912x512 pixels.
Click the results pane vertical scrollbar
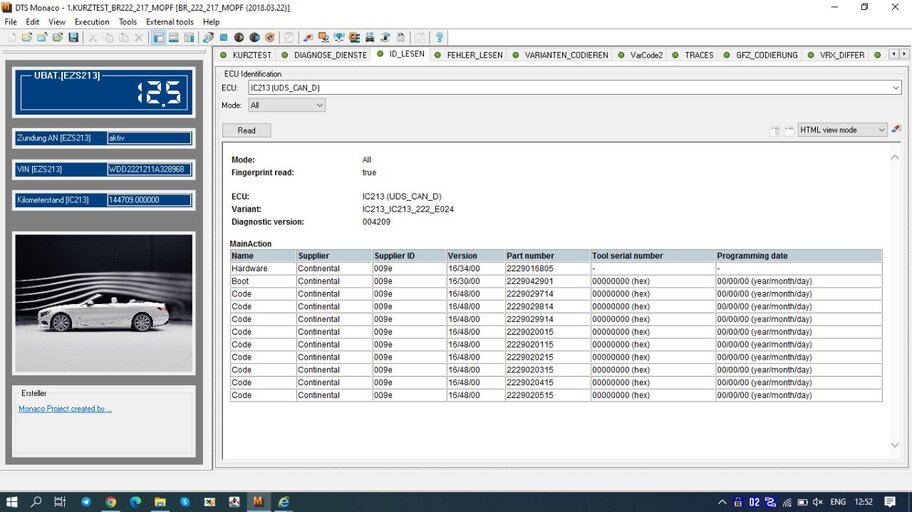tap(895, 300)
